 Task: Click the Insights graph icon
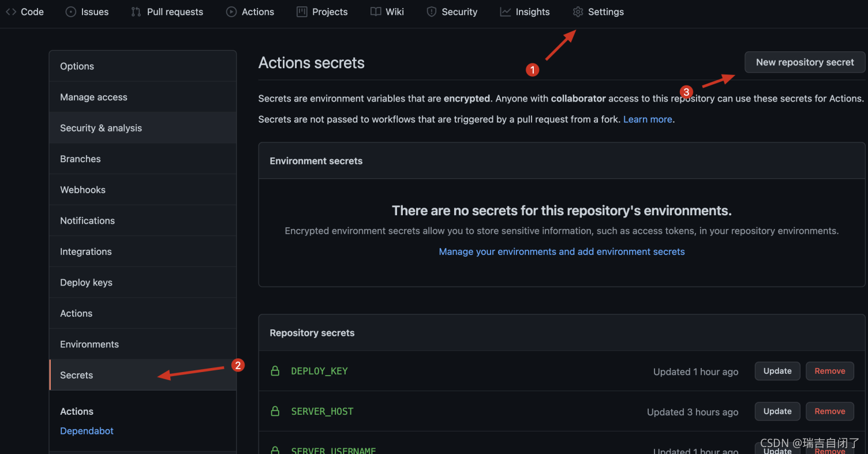pos(505,12)
